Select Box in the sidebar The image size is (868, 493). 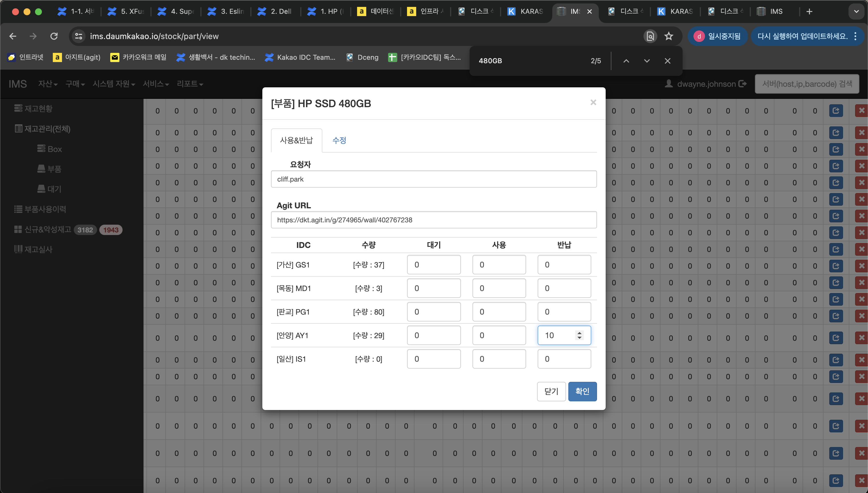pyautogui.click(x=50, y=149)
